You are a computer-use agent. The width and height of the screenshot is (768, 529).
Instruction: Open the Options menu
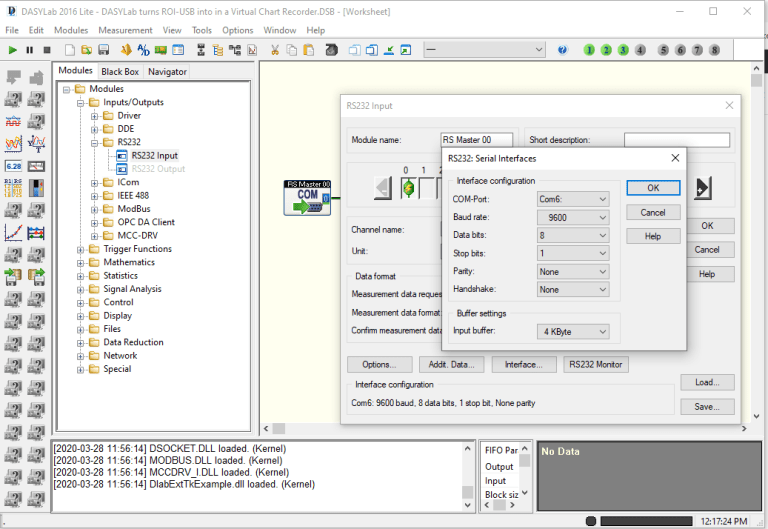pyautogui.click(x=238, y=30)
